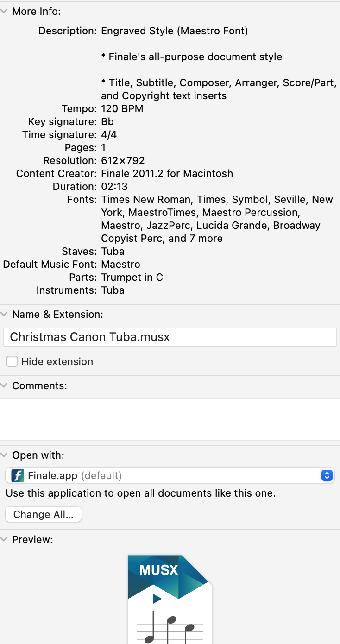
Task: Click the MUSX file preview icon
Action: coord(170,598)
